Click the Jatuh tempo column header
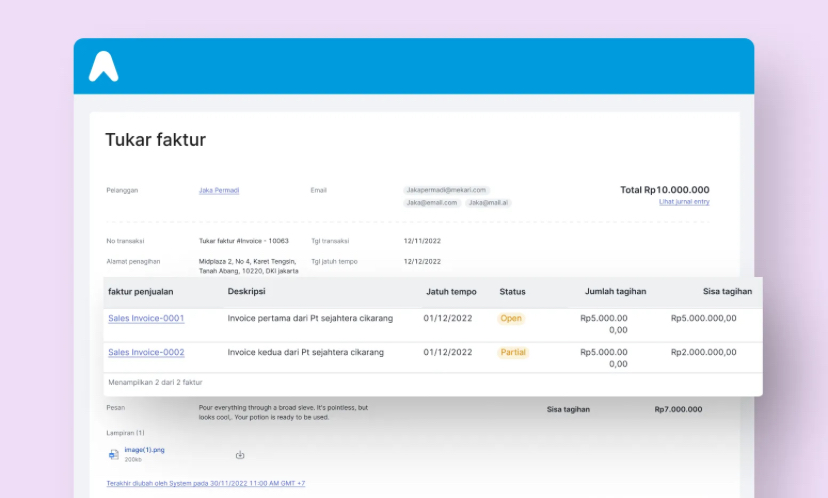Image resolution: width=828 pixels, height=498 pixels. (x=449, y=292)
